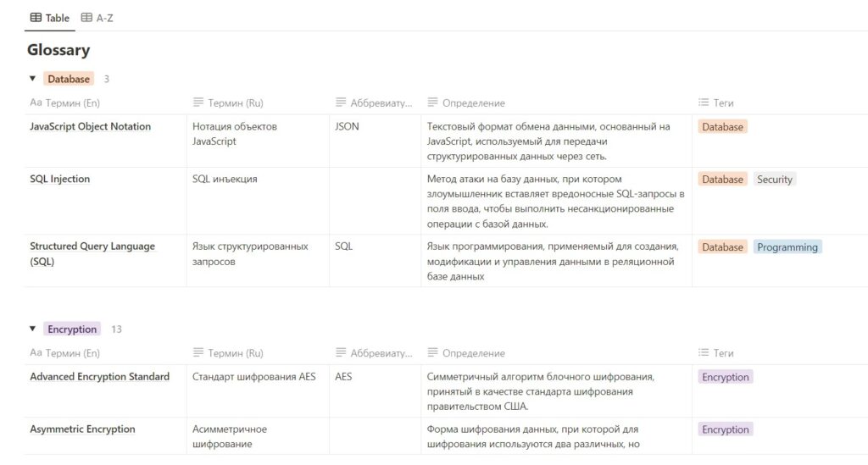Switch to the Table view tab

49,17
